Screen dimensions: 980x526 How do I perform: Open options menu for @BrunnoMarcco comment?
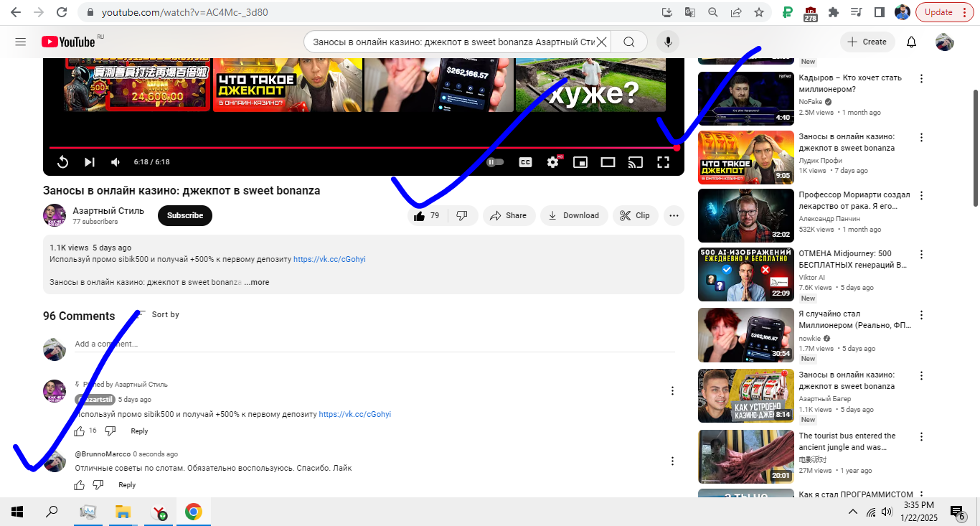pyautogui.click(x=672, y=461)
